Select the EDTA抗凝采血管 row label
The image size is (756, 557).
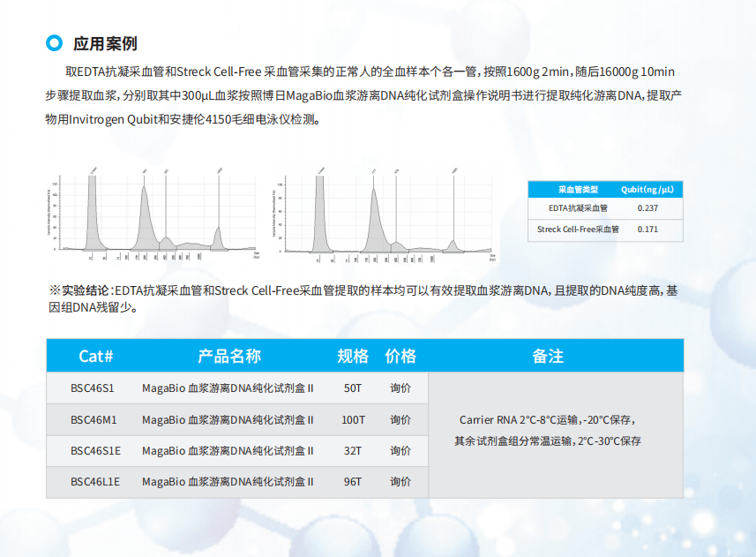coord(578,208)
